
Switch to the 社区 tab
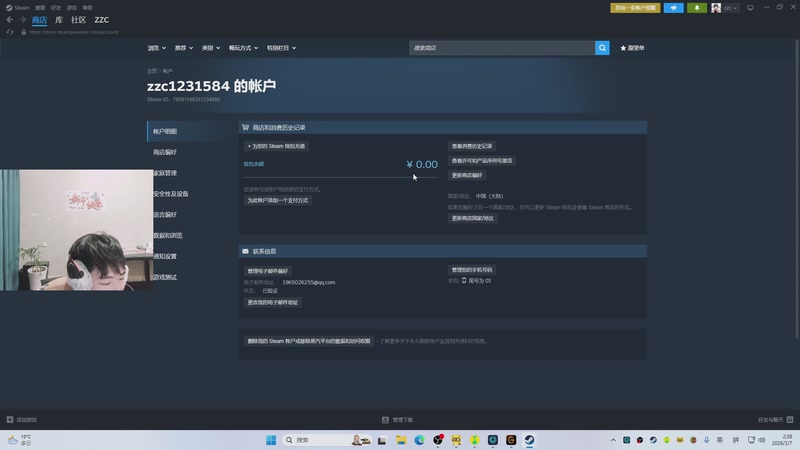(79, 20)
